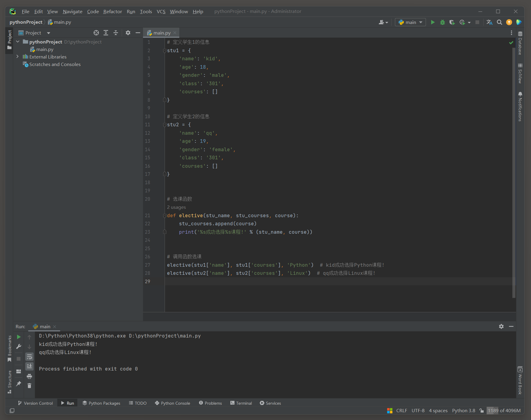This screenshot has height=420, width=531.
Task: Run the main configuration with green play icon
Action: pyautogui.click(x=433, y=22)
